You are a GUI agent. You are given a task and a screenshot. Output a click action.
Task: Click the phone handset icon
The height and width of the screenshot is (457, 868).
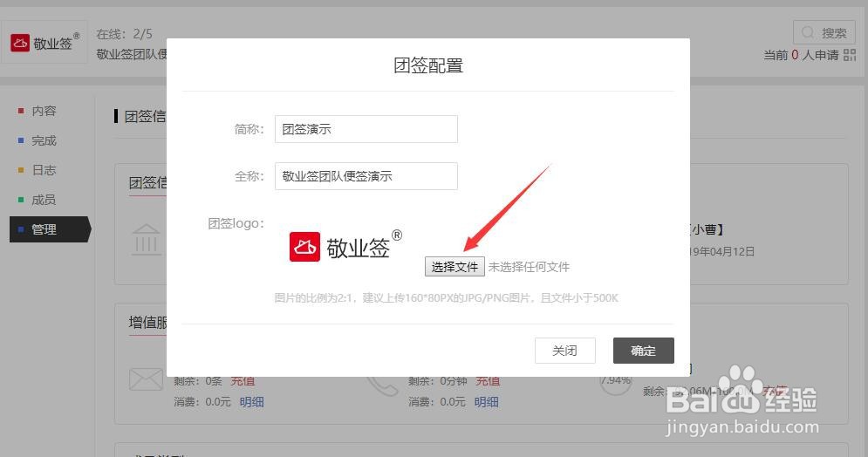coord(382,385)
